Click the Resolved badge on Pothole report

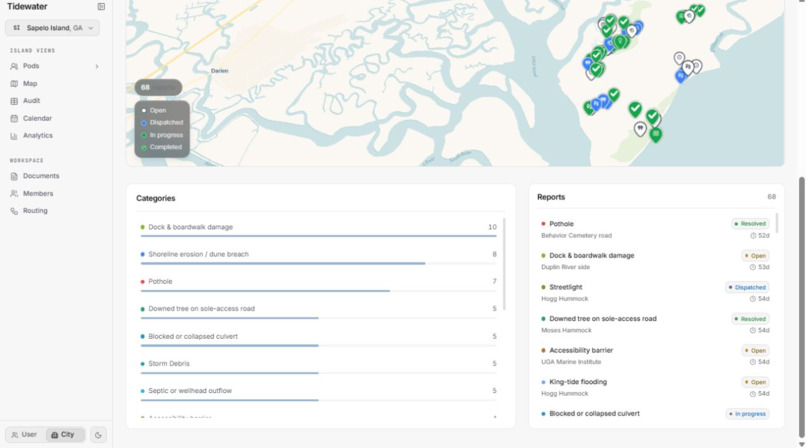pyautogui.click(x=750, y=223)
